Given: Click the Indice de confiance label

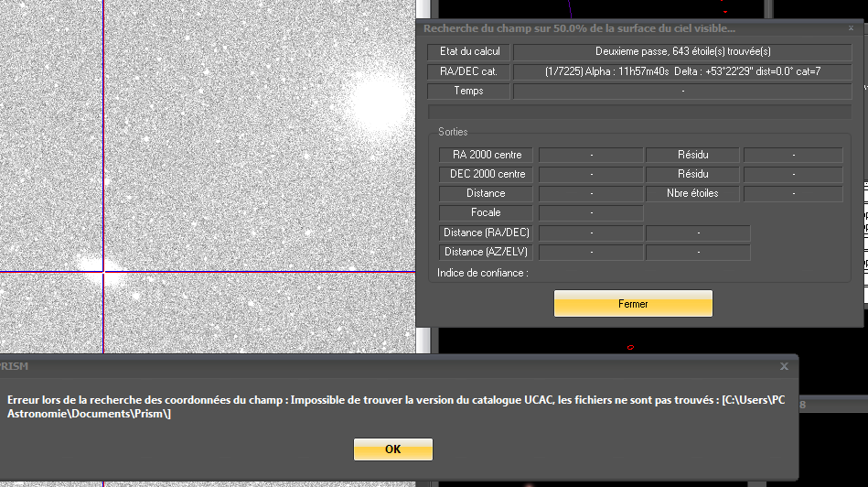Looking at the screenshot, I should 483,272.
